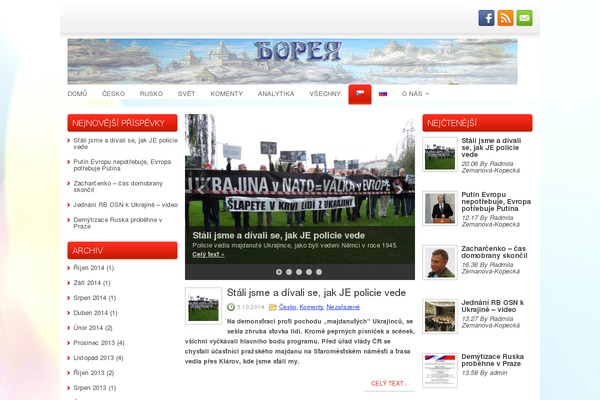Open recent post 'Putin Evropu nepotřebuje'
This screenshot has height=400, width=600.
[122, 165]
